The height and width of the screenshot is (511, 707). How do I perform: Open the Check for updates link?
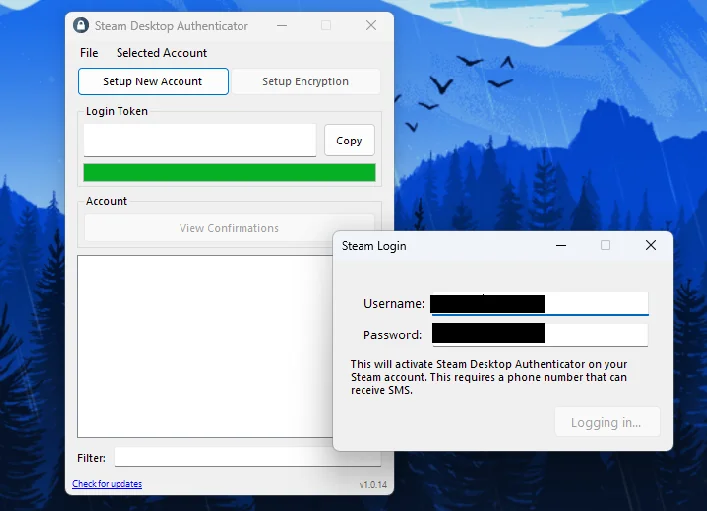107,483
